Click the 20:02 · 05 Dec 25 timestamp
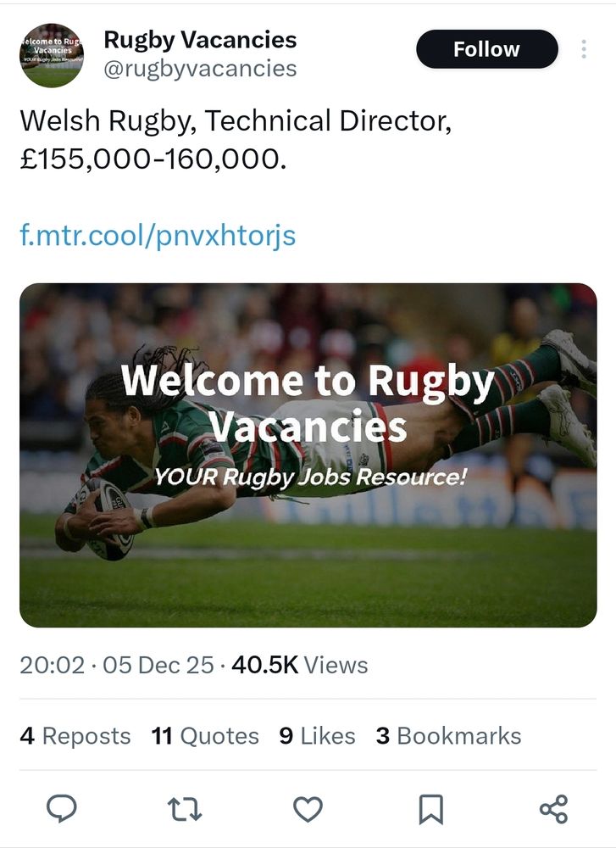Viewport: 616px width, 848px height. tap(116, 665)
